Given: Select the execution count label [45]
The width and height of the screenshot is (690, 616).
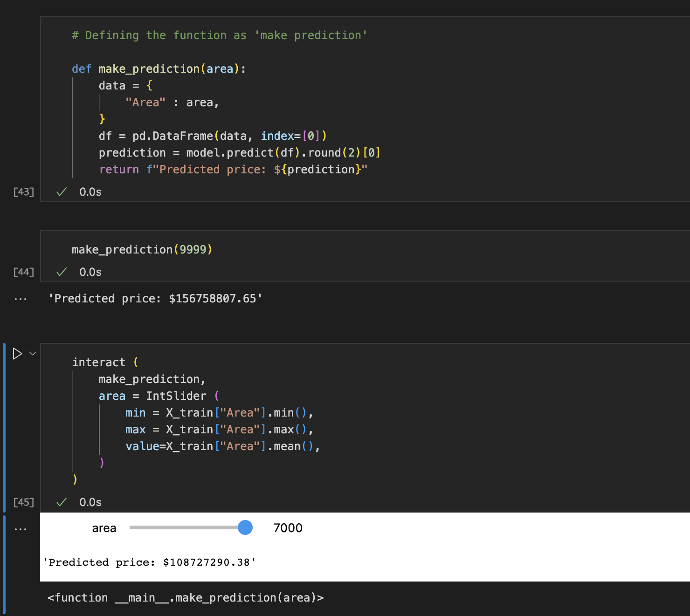Looking at the screenshot, I should pos(23,502).
